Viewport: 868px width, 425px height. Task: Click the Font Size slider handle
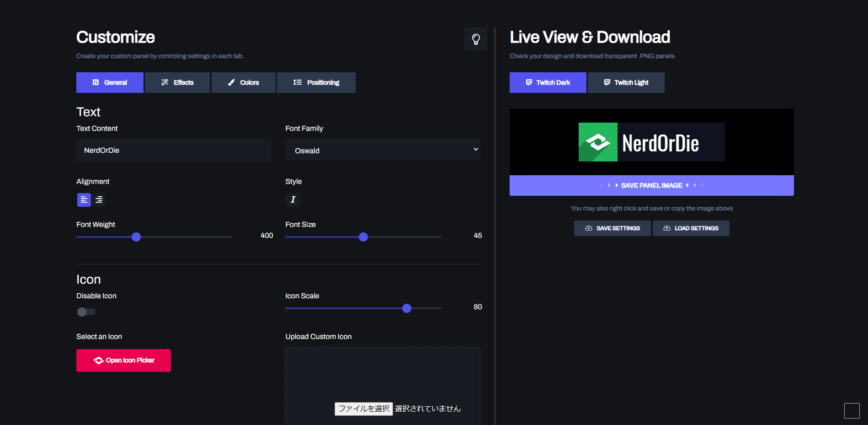(363, 237)
